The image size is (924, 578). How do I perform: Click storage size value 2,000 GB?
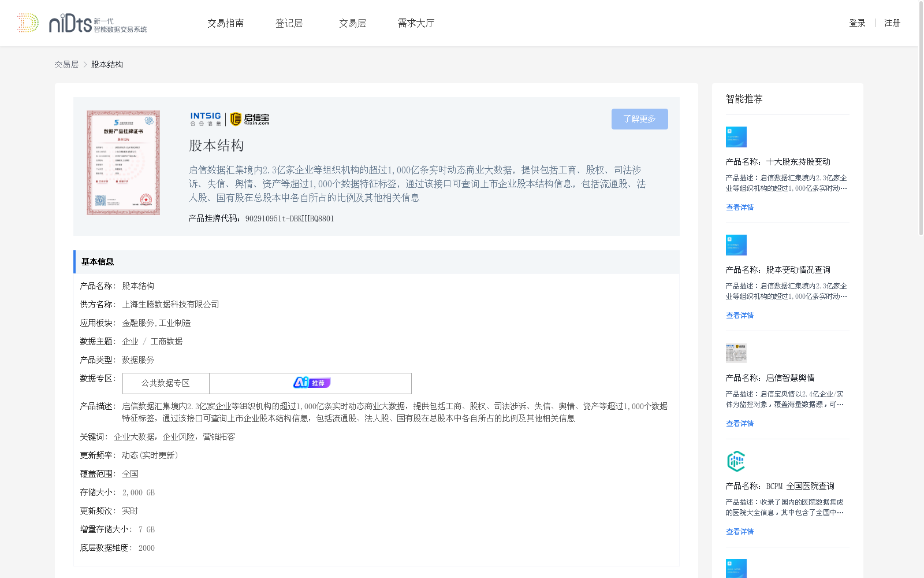tap(139, 492)
